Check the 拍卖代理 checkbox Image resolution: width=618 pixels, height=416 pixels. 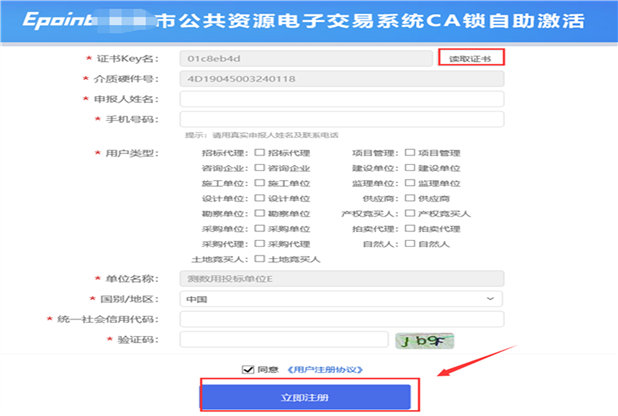410,228
